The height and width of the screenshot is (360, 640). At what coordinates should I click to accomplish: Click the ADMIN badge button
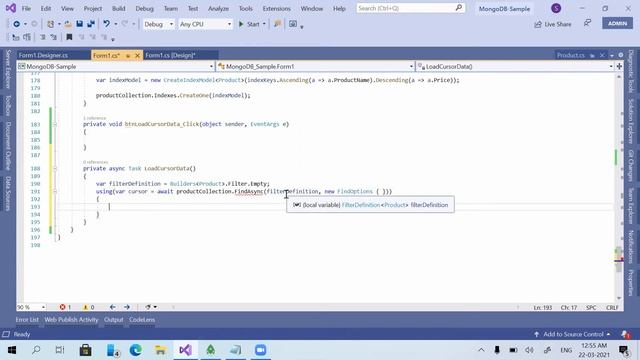click(x=617, y=23)
